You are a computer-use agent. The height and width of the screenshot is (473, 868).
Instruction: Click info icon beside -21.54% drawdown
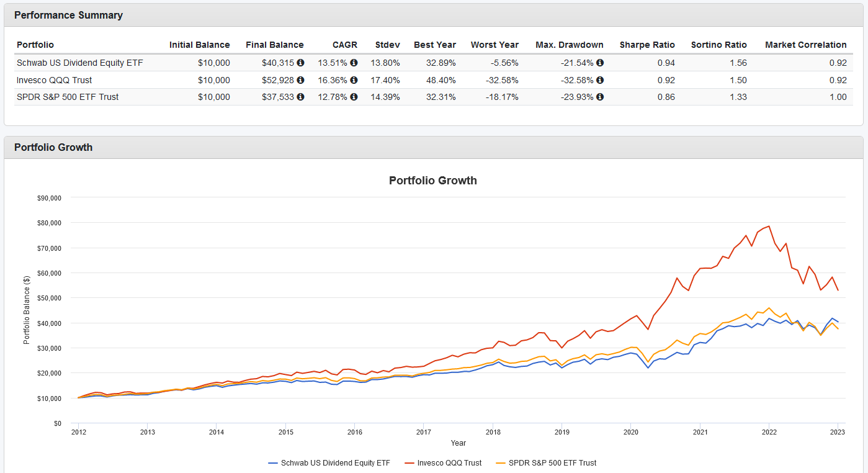click(x=600, y=63)
